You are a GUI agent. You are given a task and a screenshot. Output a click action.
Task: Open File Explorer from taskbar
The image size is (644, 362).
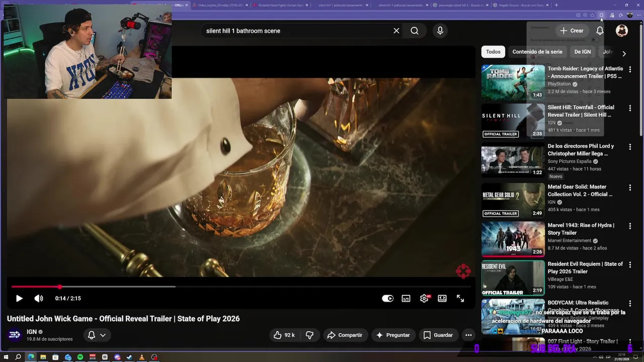43,357
